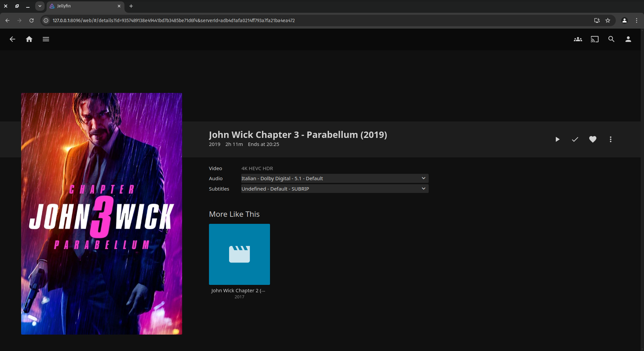This screenshot has height=351, width=644.
Task: Click the Cast to device icon
Action: pyautogui.click(x=594, y=39)
